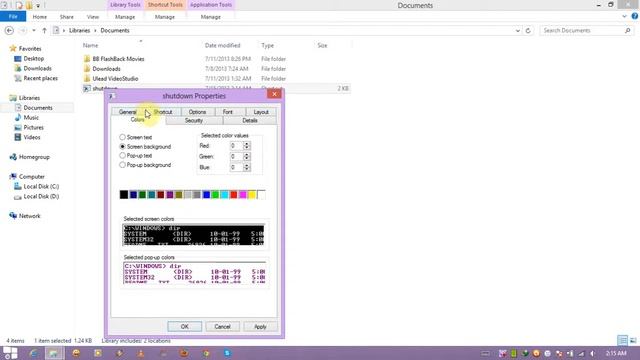
Task: Choose the yellow color swatch
Action: (252, 195)
